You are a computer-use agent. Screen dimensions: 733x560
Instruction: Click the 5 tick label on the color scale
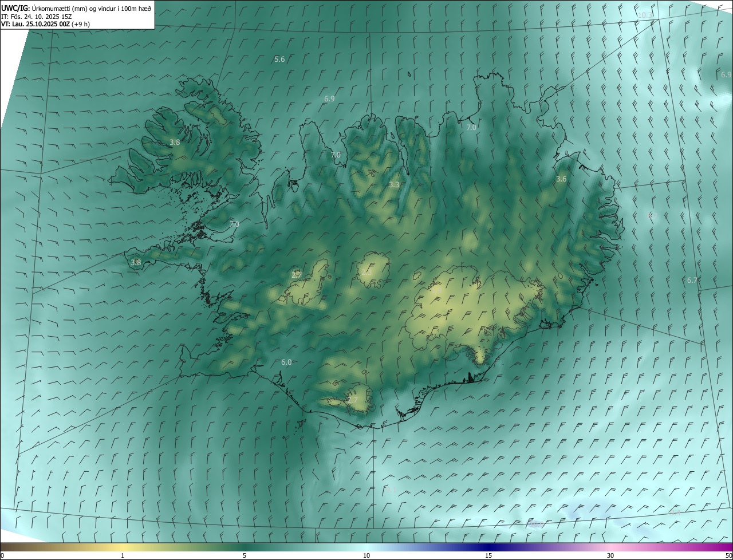(x=245, y=555)
